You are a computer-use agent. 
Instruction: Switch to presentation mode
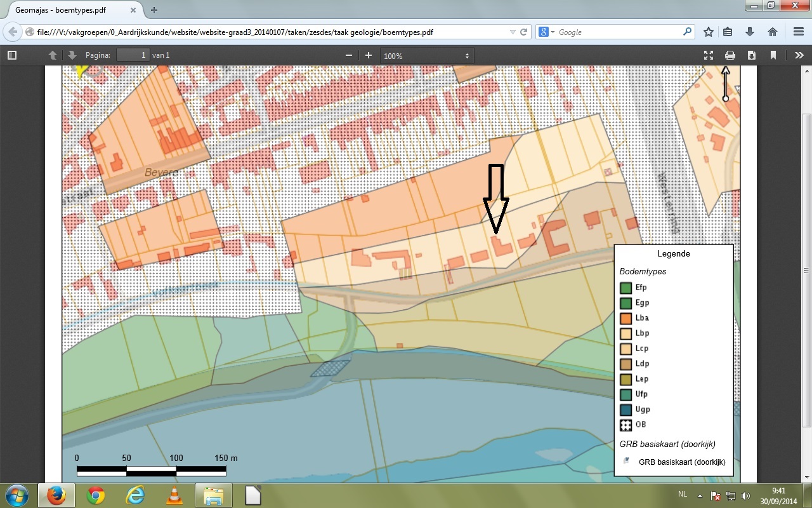709,55
